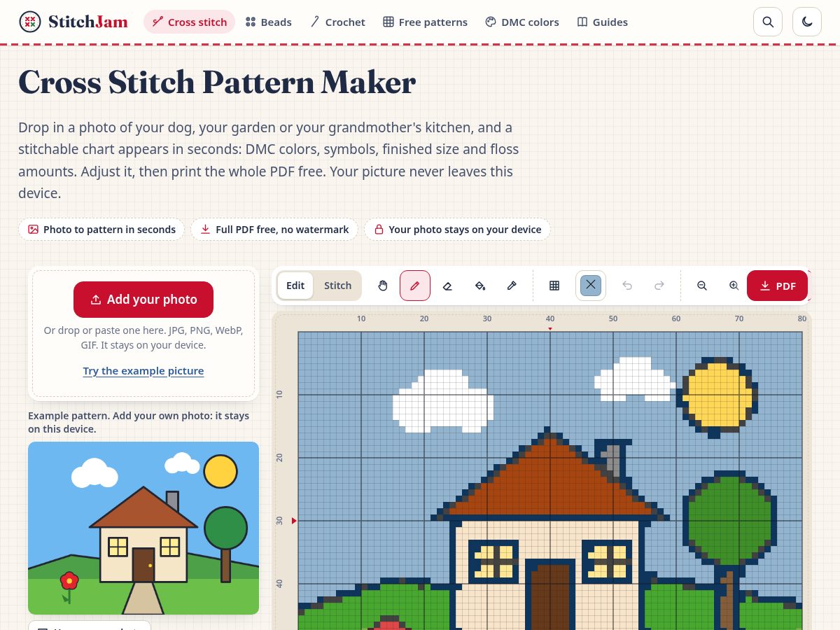Download the pattern as PDF
840x630 pixels.
click(777, 286)
